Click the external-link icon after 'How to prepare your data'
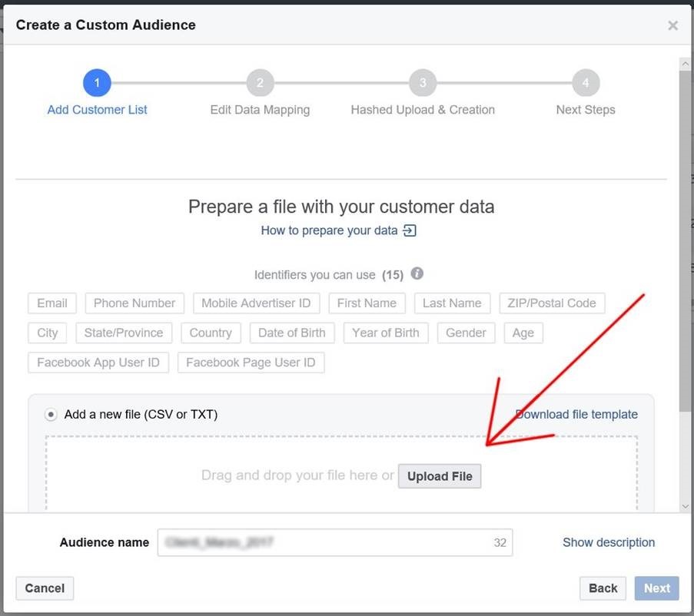Screen dimensions: 694x616 click(410, 230)
